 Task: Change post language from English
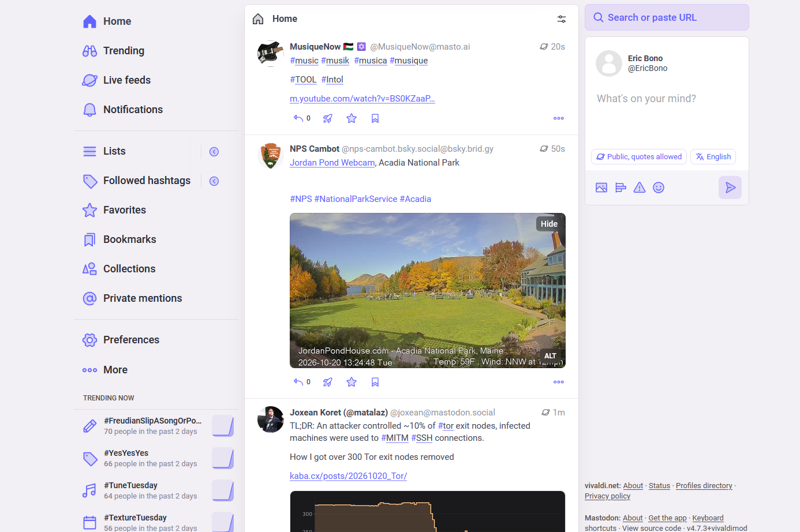click(x=713, y=157)
